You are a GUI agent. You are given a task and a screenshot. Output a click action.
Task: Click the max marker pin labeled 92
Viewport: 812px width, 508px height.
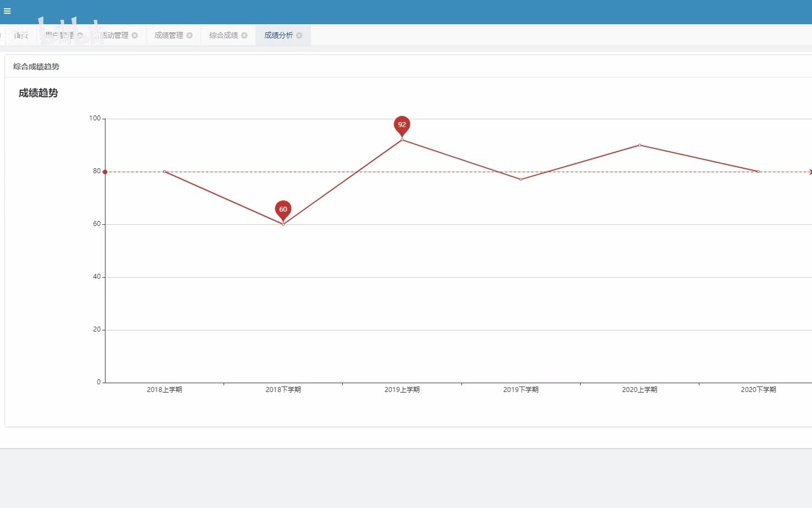[x=402, y=126]
